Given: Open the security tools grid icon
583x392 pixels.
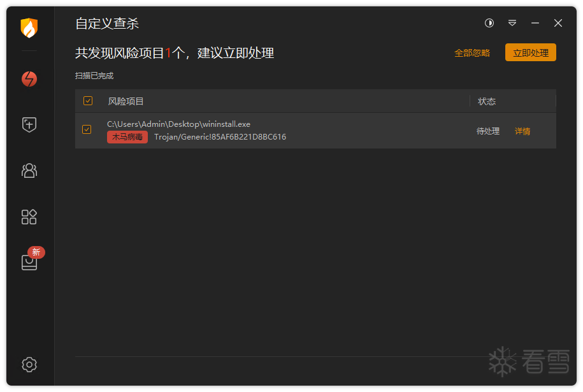Looking at the screenshot, I should pyautogui.click(x=29, y=217).
